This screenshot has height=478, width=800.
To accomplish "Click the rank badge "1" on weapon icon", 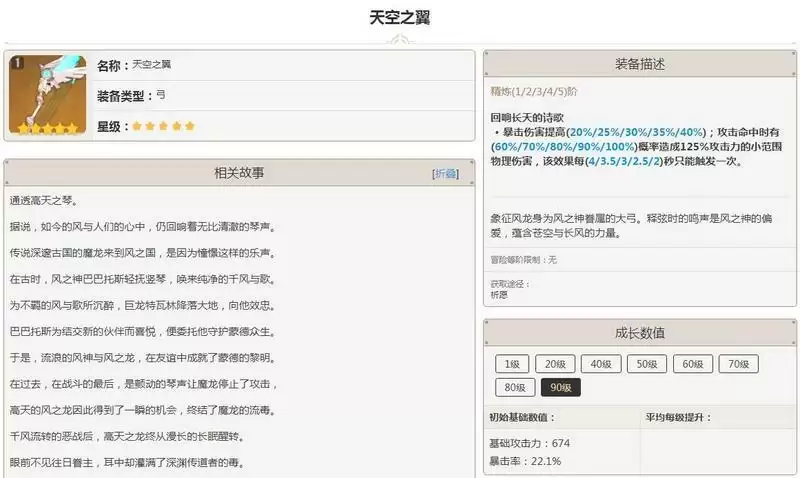I will point(16,63).
